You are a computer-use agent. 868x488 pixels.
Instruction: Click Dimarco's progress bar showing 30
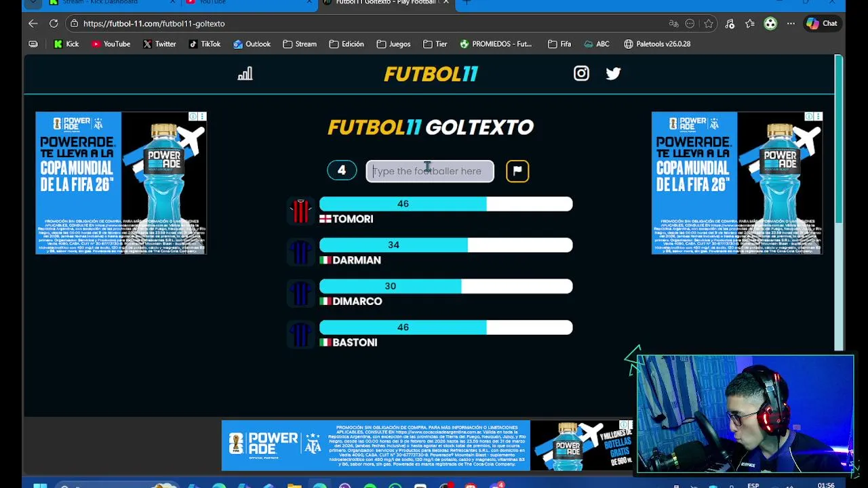(446, 287)
